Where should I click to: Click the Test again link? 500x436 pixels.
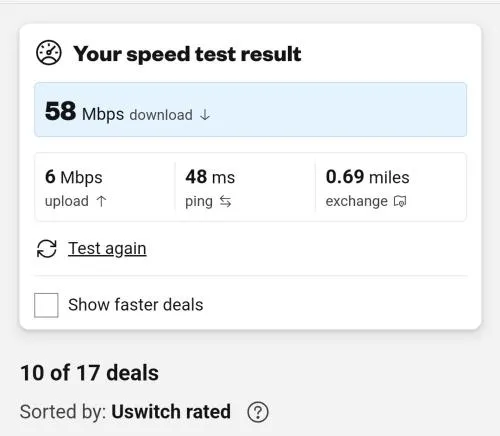pyautogui.click(x=107, y=249)
